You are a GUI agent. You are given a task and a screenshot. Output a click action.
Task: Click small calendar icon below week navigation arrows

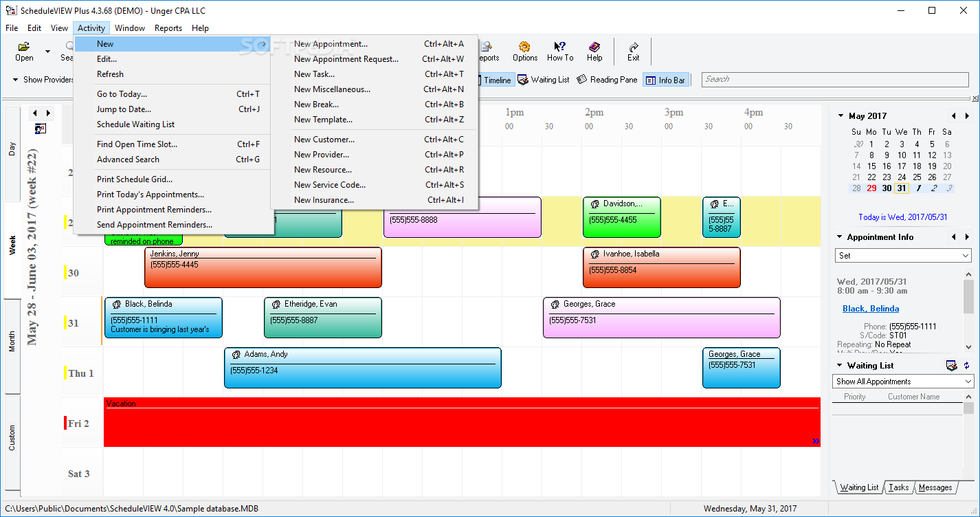[x=41, y=129]
